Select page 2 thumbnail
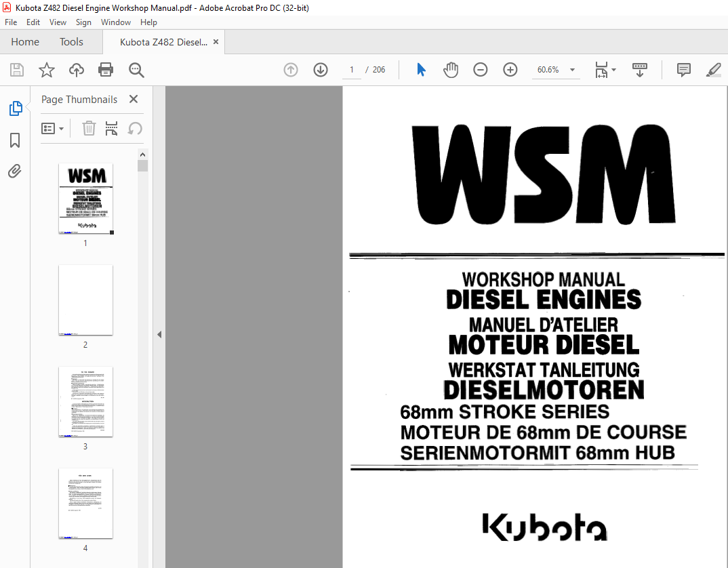This screenshot has width=728, height=568. pos(85,300)
